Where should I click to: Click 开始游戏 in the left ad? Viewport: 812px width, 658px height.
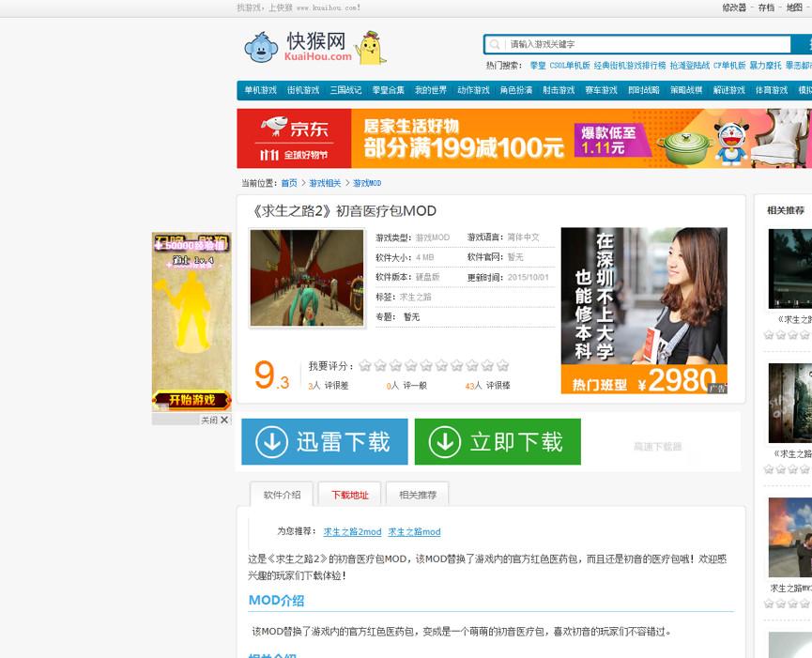pos(192,400)
